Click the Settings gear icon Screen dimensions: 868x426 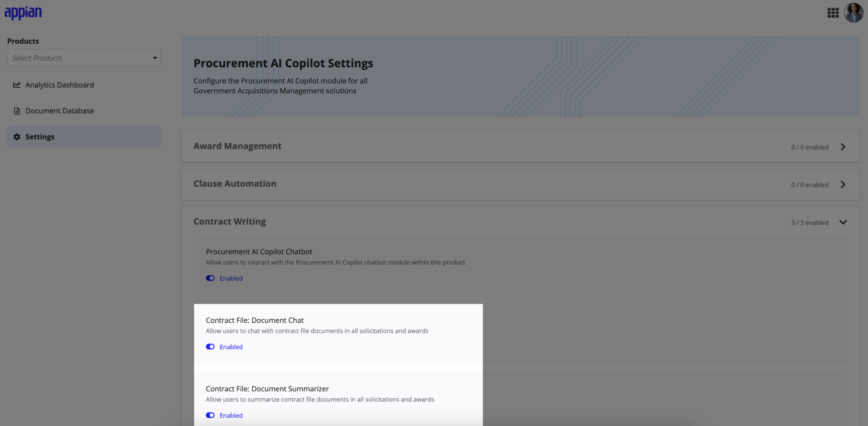[17, 137]
